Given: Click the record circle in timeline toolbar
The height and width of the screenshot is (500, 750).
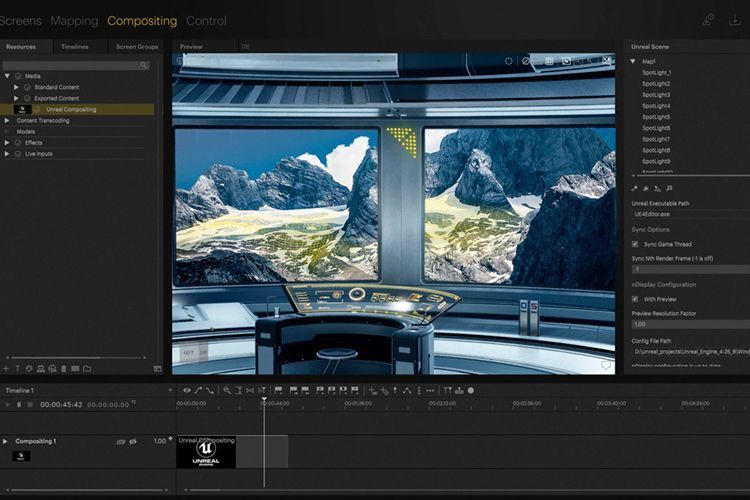Looking at the screenshot, I should tap(471, 390).
